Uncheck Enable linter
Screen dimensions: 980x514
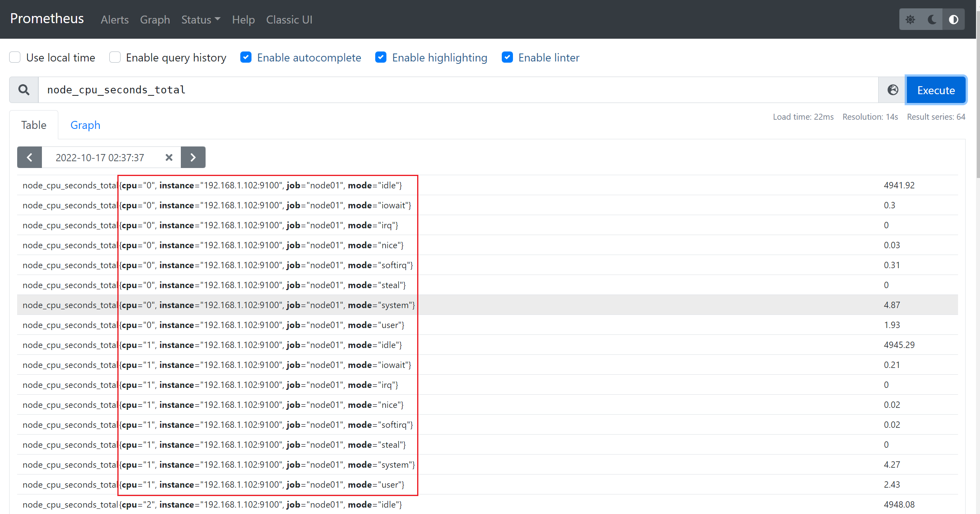507,57
